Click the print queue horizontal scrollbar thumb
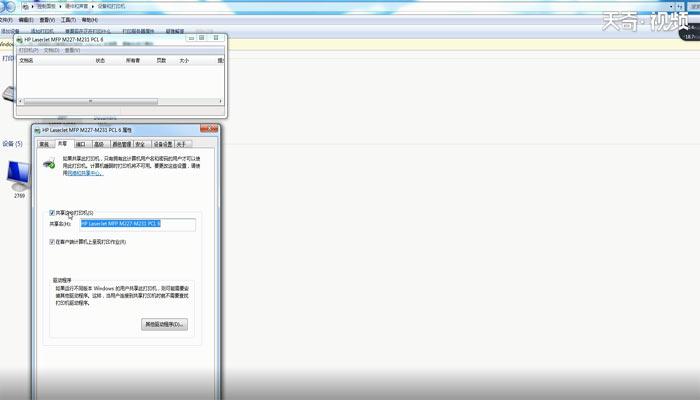The width and height of the screenshot is (700, 400). click(91, 101)
